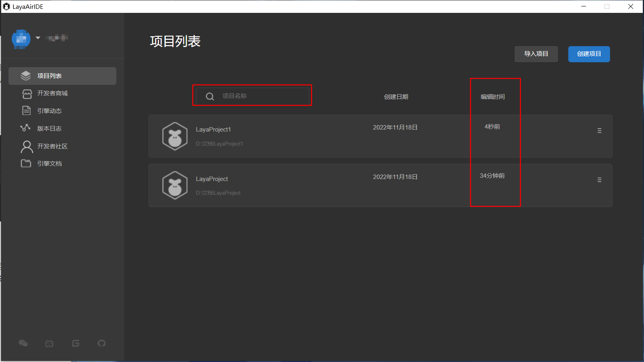Expand the account dropdown arrow beside avatar
Viewport: 644px width, 362px height.
point(38,38)
